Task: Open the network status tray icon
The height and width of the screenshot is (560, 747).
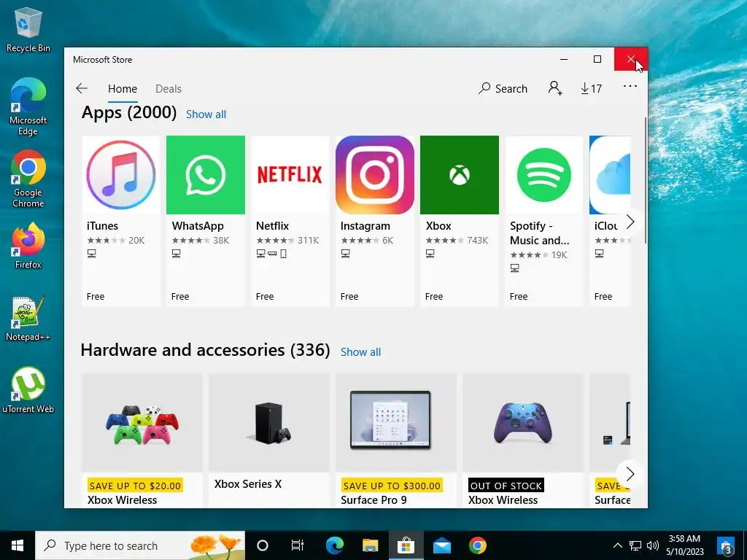Action: click(x=635, y=545)
